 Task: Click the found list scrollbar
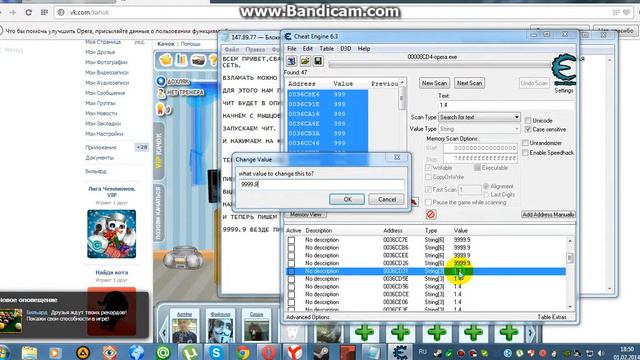402,117
